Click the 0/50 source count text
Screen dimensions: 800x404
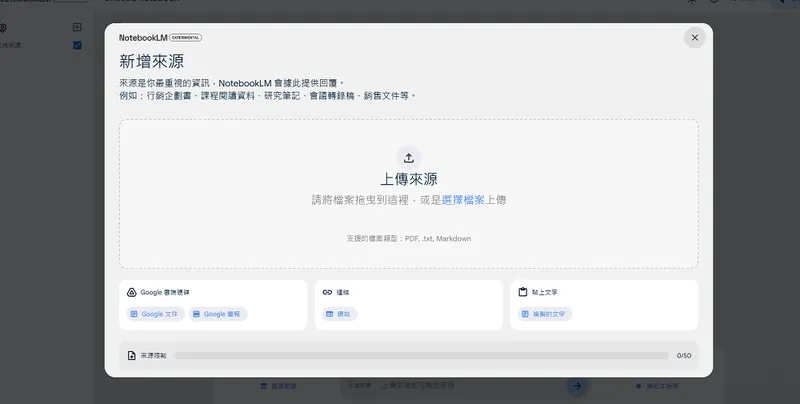(684, 356)
